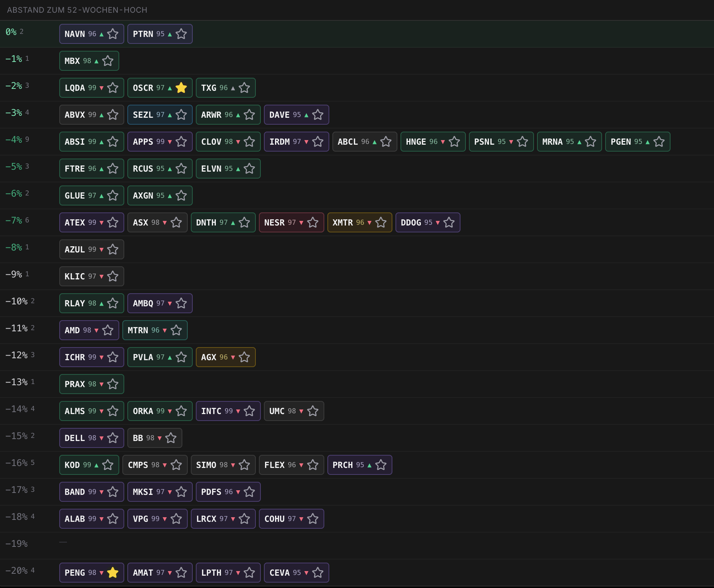
Task: Click the MTRN star icon
Action: tap(176, 330)
